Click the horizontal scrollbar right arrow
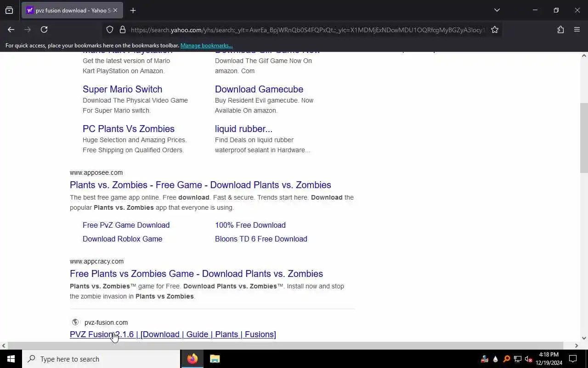The width and height of the screenshot is (588, 368). [x=577, y=345]
